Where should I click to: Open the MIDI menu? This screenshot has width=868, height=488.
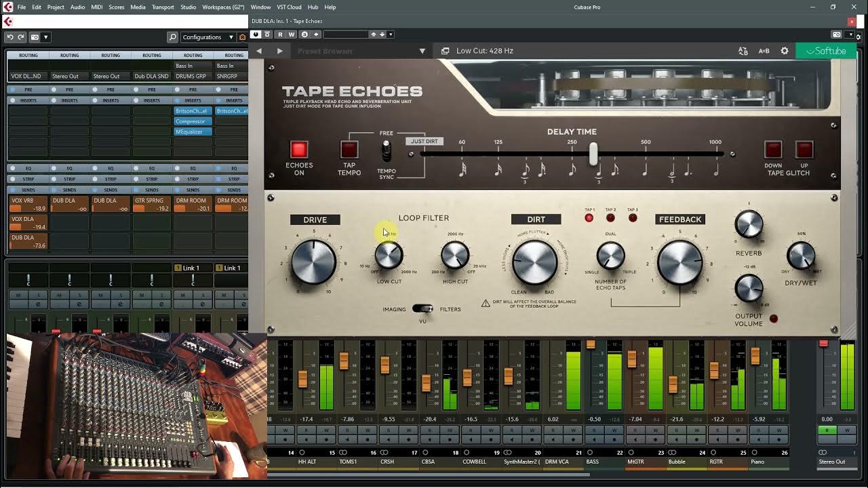click(x=96, y=7)
